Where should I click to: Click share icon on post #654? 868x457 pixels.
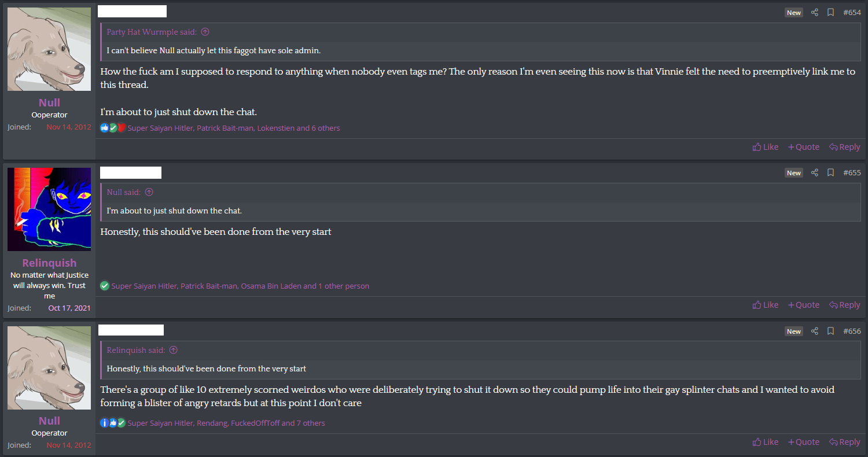[814, 12]
